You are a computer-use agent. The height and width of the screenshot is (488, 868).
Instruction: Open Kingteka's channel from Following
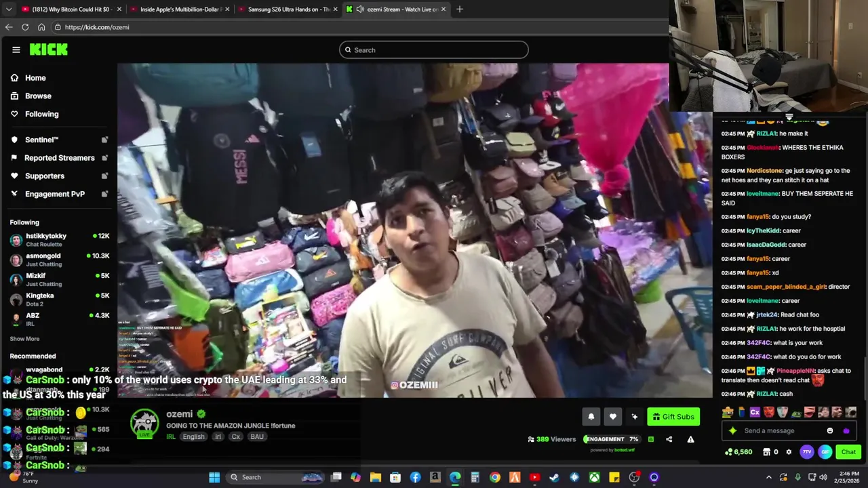(x=60, y=299)
